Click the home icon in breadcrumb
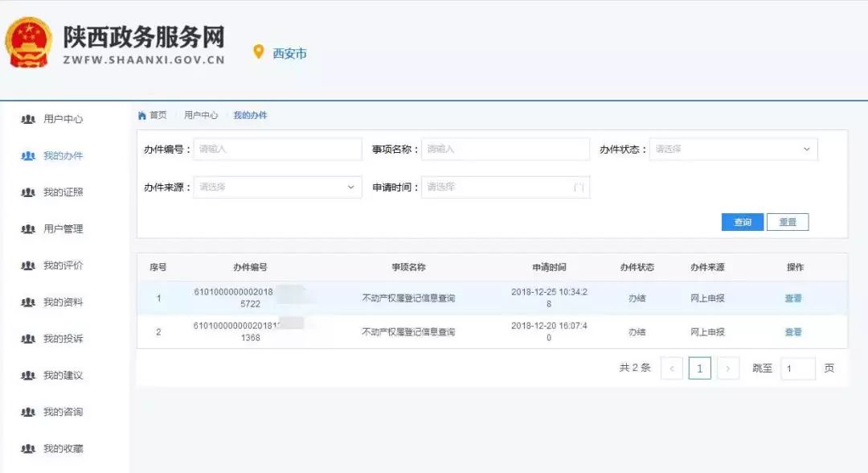The height and width of the screenshot is (473, 868). [x=142, y=116]
